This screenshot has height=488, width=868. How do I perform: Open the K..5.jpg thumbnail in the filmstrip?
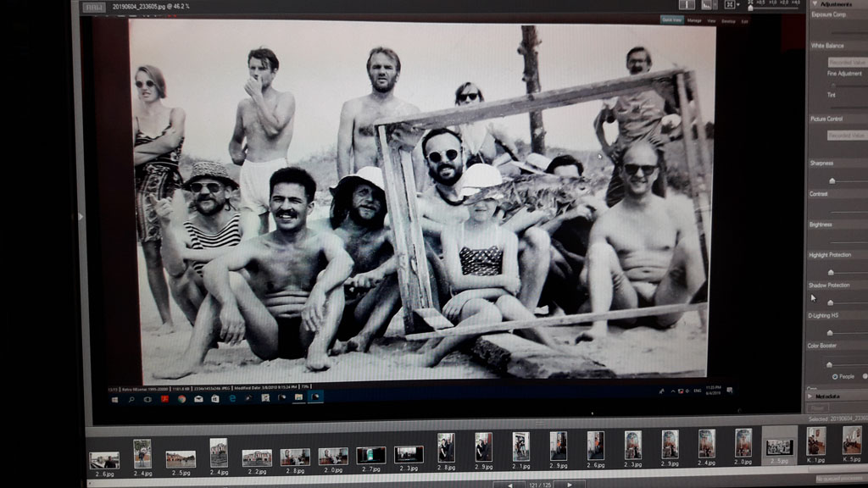pos(853,441)
